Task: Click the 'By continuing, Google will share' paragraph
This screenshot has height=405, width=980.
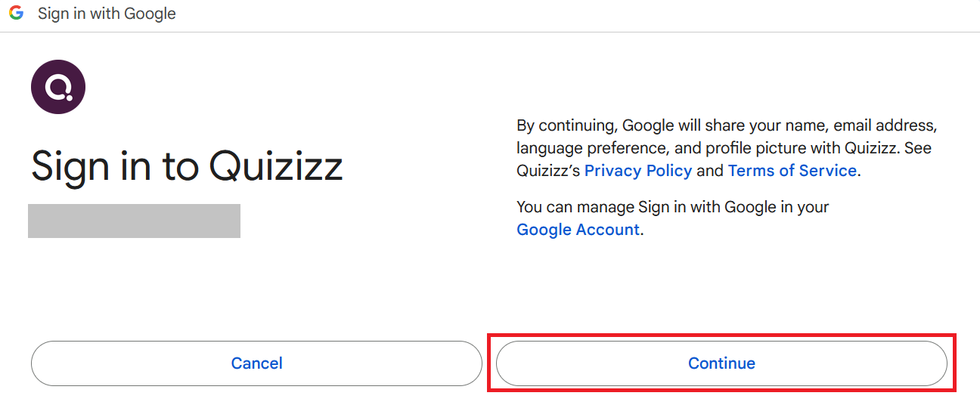Action: (727, 148)
